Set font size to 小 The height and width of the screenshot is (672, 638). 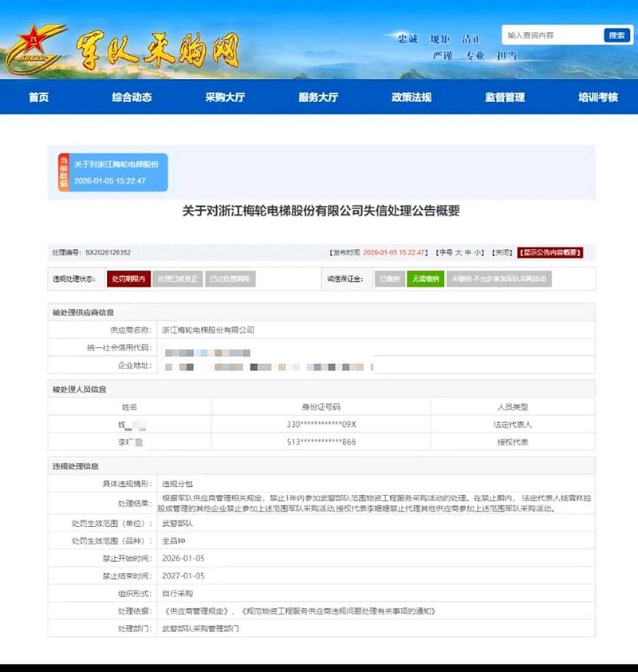[478, 252]
